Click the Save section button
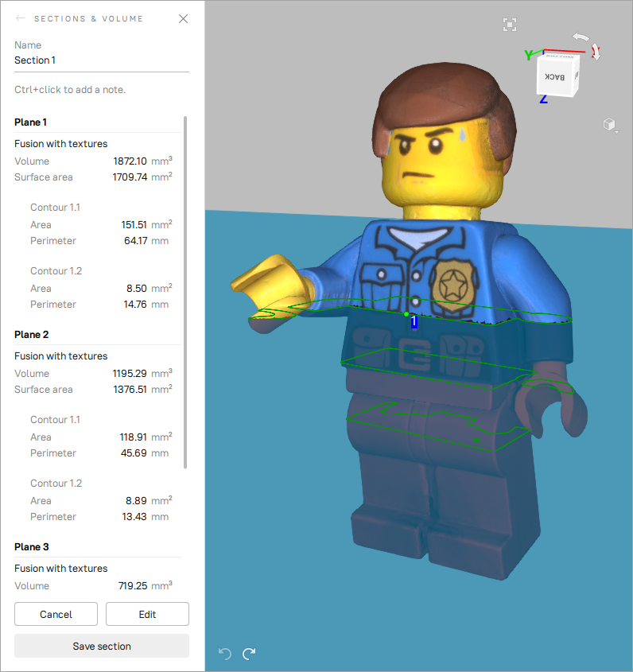The height and width of the screenshot is (672, 633). point(101,646)
